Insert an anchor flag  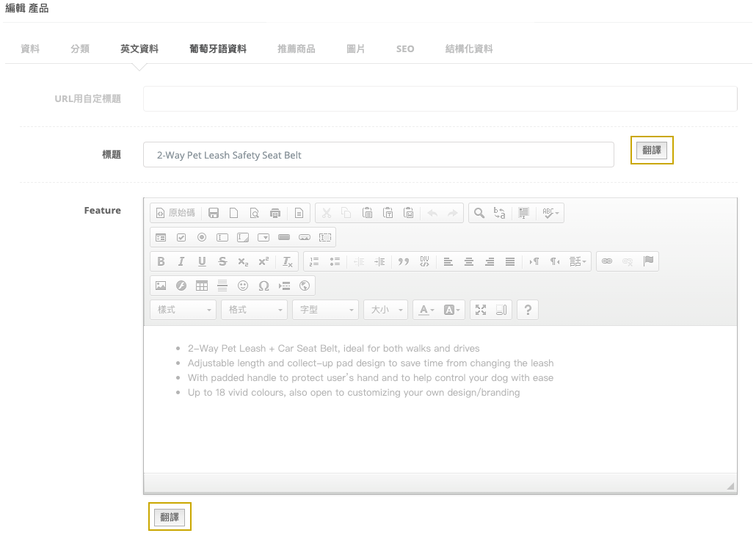649,261
